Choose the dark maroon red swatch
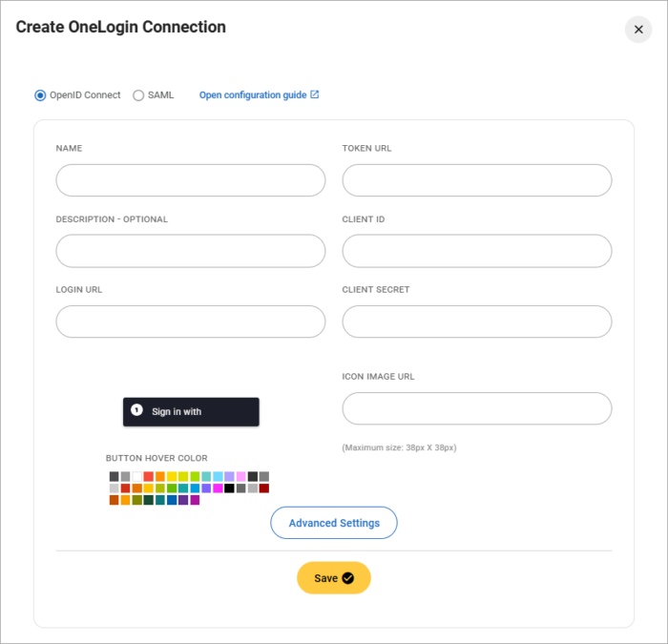The width and height of the screenshot is (668, 644). coord(264,488)
